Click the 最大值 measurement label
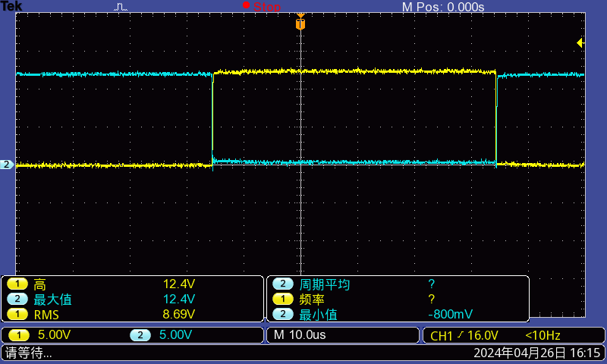Screen dimensions: 607x364 [52, 300]
